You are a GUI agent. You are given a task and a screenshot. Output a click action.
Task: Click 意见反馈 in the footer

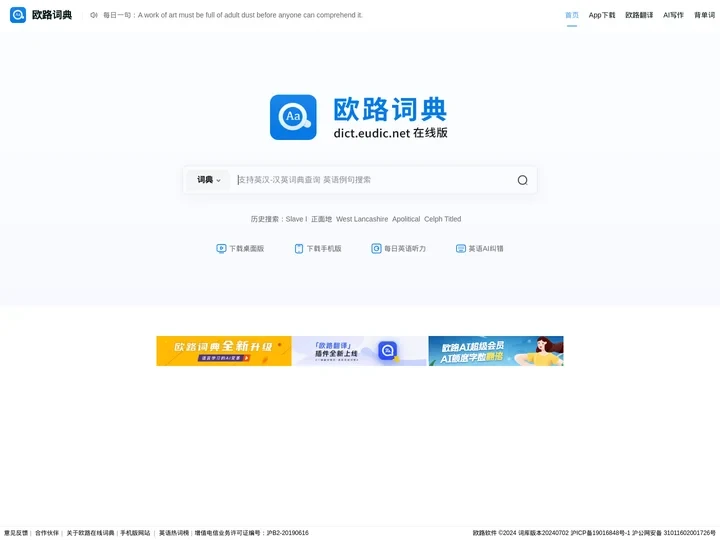tap(16, 533)
